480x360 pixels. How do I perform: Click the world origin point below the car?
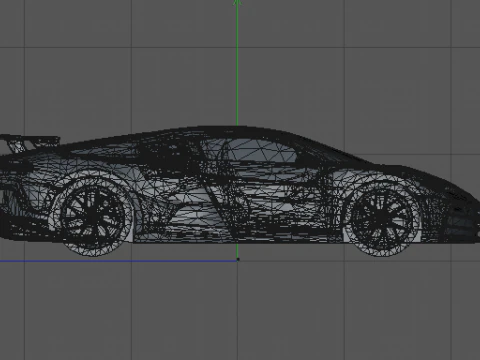pos(238,259)
